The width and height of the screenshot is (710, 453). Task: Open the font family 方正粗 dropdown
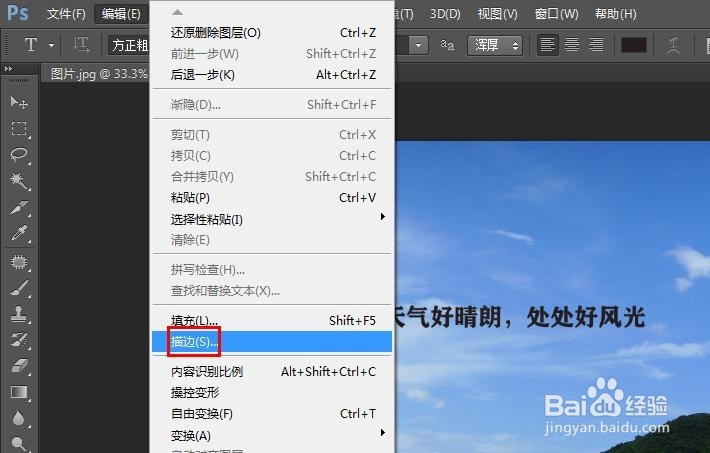tap(129, 45)
